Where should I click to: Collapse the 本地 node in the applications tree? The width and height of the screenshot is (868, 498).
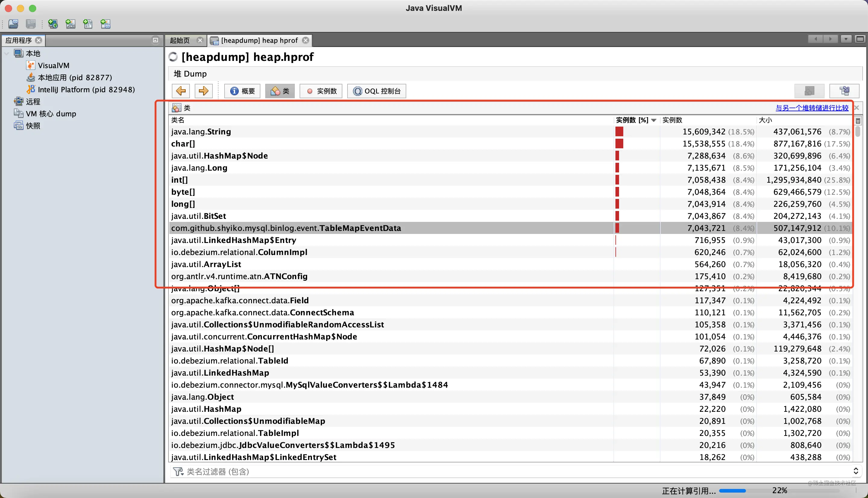7,53
